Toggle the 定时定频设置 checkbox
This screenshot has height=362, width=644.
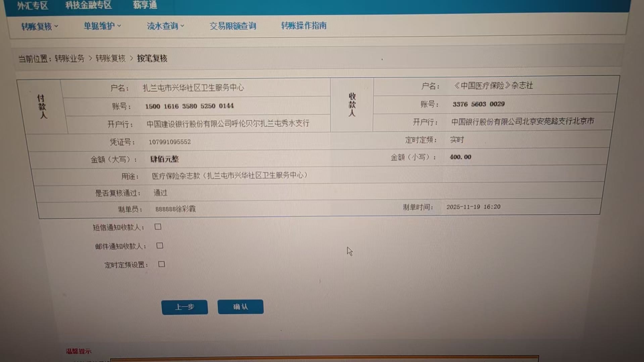(161, 264)
